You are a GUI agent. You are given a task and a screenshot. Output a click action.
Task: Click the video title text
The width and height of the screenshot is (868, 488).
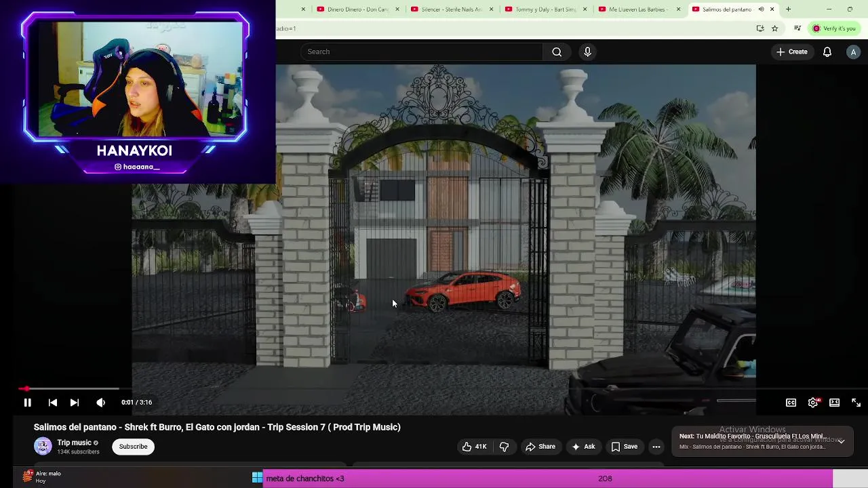click(217, 427)
